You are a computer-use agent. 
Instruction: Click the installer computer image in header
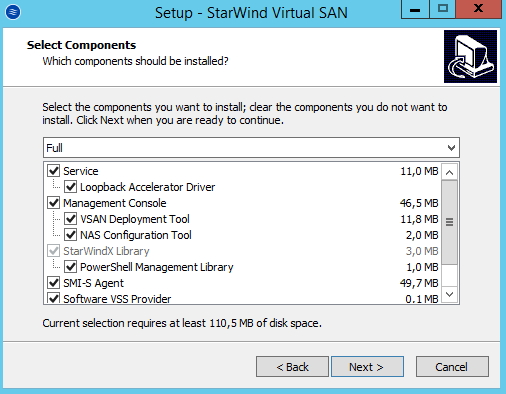coord(470,56)
